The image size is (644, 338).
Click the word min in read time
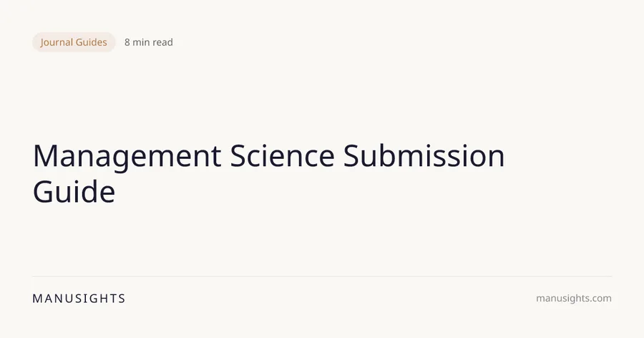(x=141, y=42)
